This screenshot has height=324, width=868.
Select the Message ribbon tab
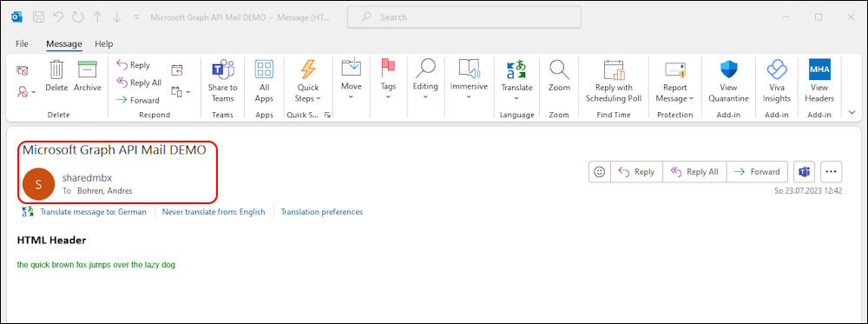click(64, 43)
